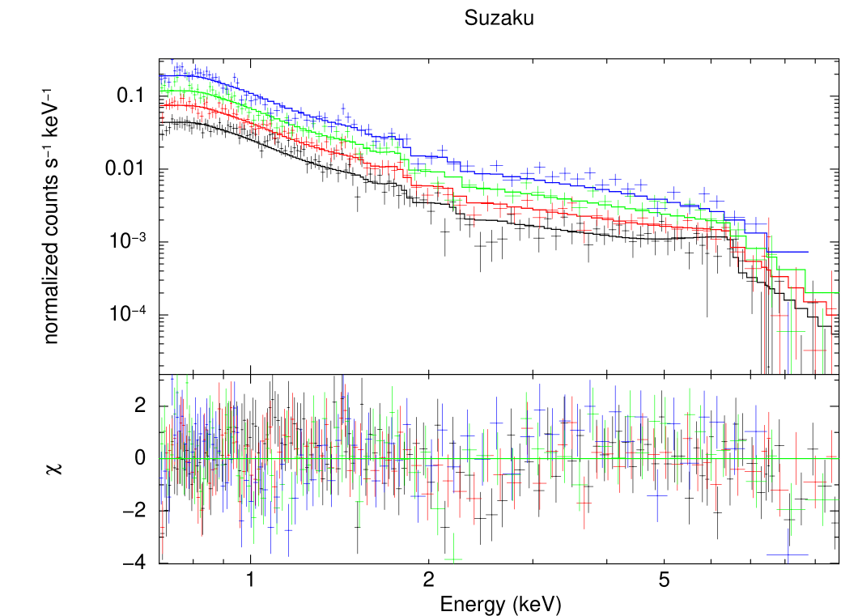Screen dimensions: 841x616
Task: Click x-axis tick label 5
Action: click(x=664, y=580)
